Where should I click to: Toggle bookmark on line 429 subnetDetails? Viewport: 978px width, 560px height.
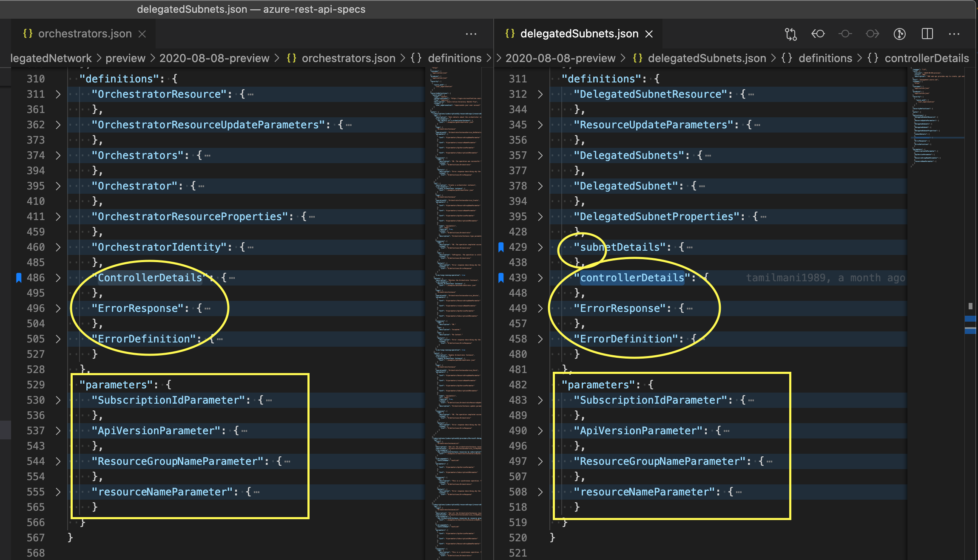coord(501,247)
